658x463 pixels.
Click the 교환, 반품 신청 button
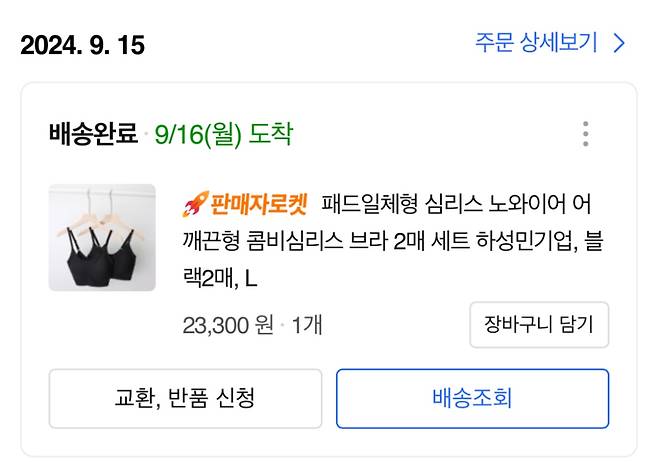tap(185, 398)
